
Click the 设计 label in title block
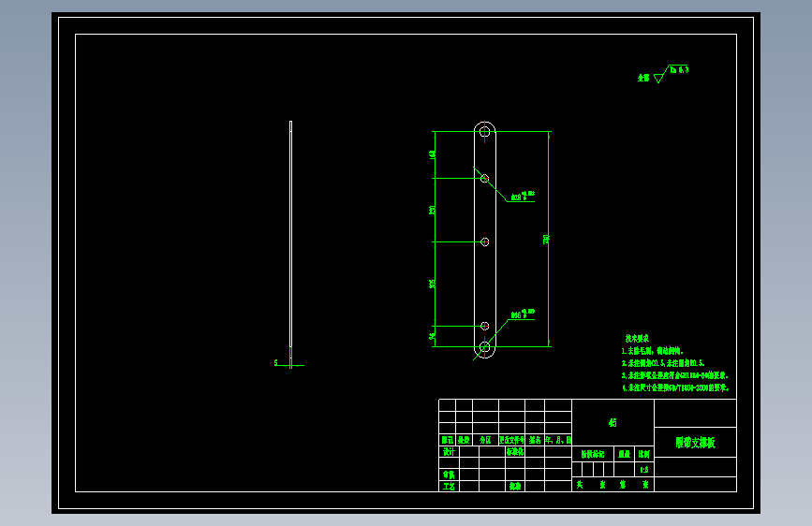449,452
